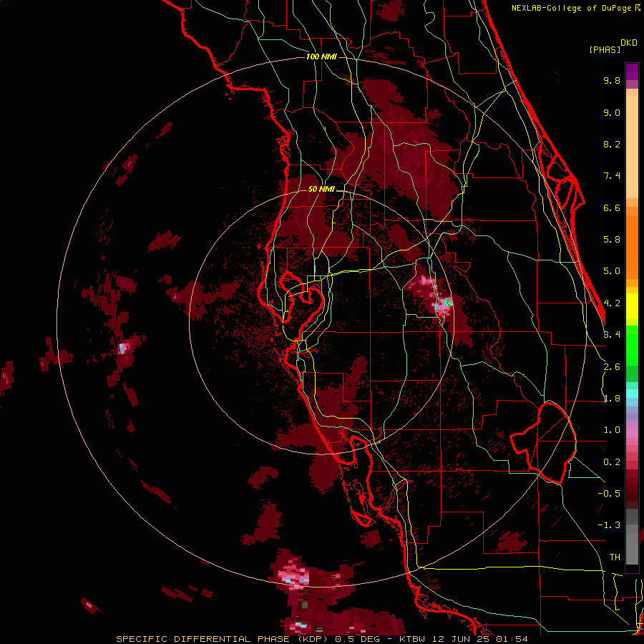Click the TH threshold label
Image resolution: width=644 pixels, height=644 pixels.
click(x=615, y=557)
